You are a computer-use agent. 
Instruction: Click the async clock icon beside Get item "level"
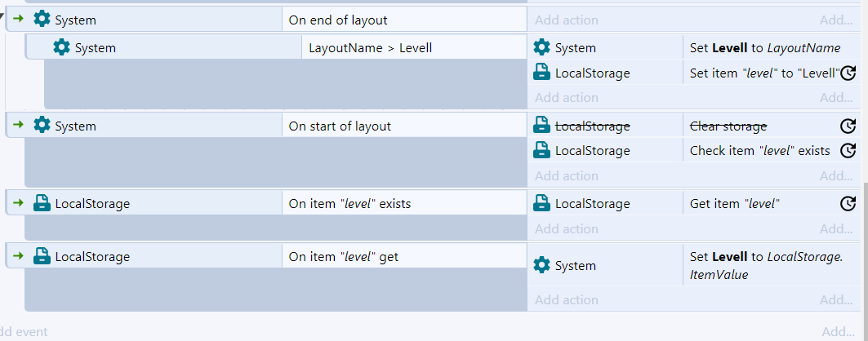pyautogui.click(x=848, y=204)
